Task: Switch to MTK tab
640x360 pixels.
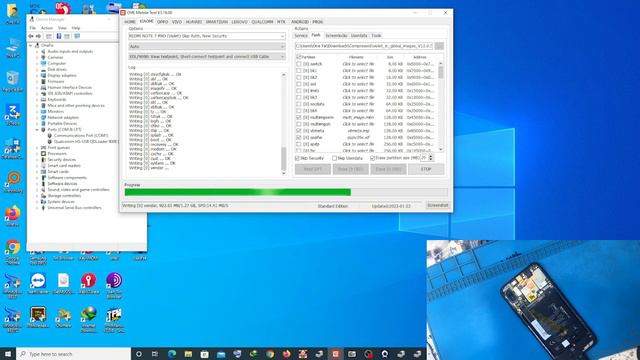Action: (x=281, y=22)
